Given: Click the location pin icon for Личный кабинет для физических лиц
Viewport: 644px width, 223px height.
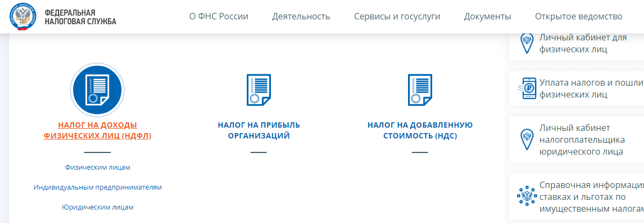Looking at the screenshot, I should (527, 43).
